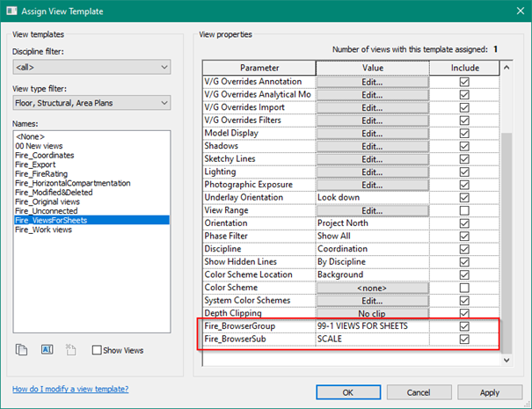This screenshot has height=409, width=532.
Task: Edit System Color Schemes
Action: pyautogui.click(x=372, y=301)
